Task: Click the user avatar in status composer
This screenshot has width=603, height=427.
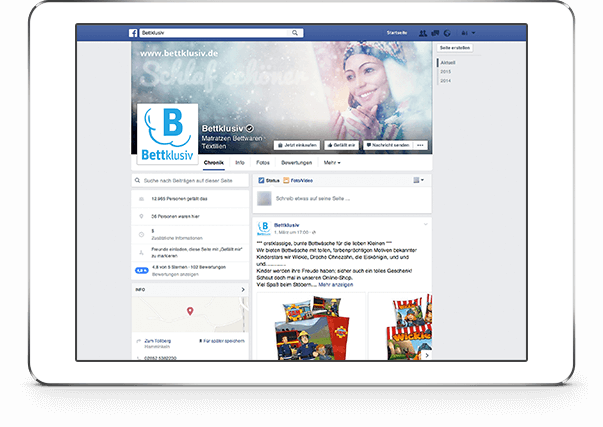Action: (x=264, y=198)
